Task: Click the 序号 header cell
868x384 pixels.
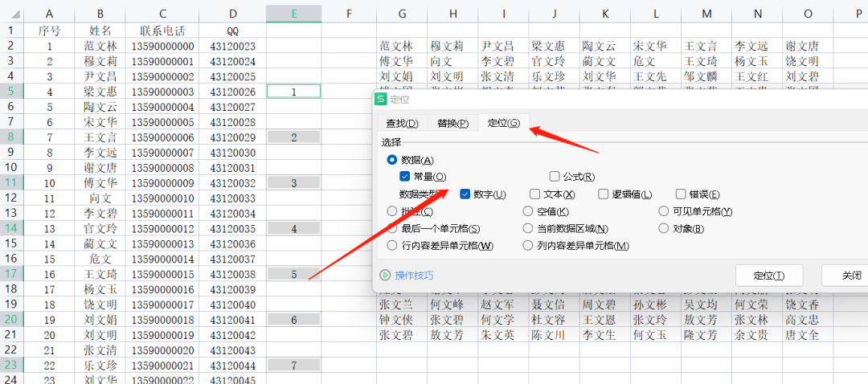Action: (x=50, y=30)
